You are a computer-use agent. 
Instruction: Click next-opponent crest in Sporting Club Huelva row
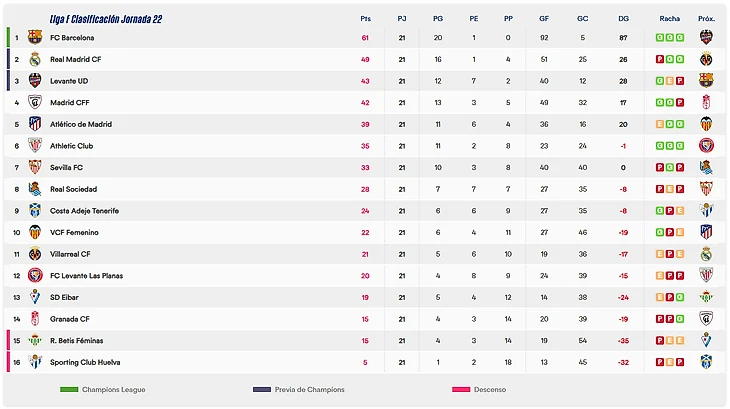click(706, 362)
